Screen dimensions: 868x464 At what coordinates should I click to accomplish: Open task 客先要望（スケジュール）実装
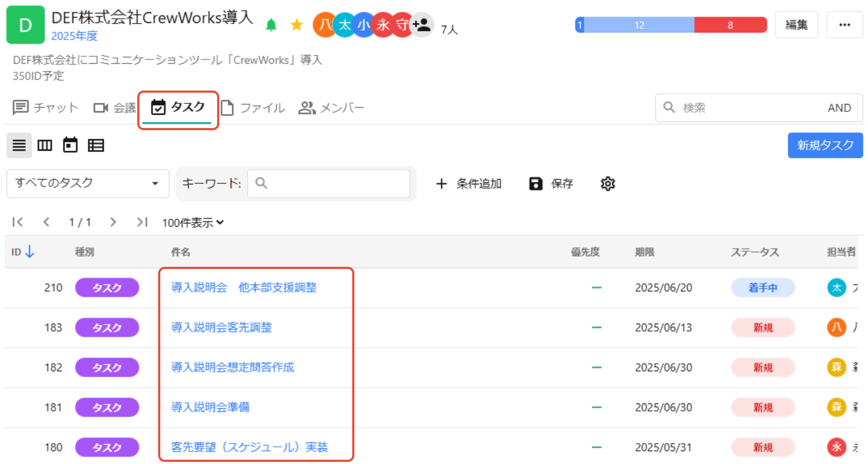249,447
